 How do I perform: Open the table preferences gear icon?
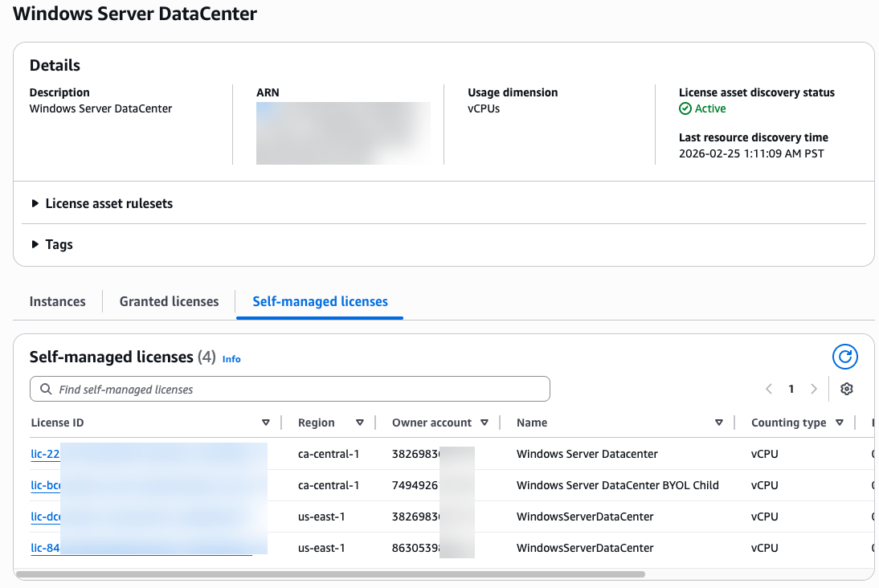point(846,388)
